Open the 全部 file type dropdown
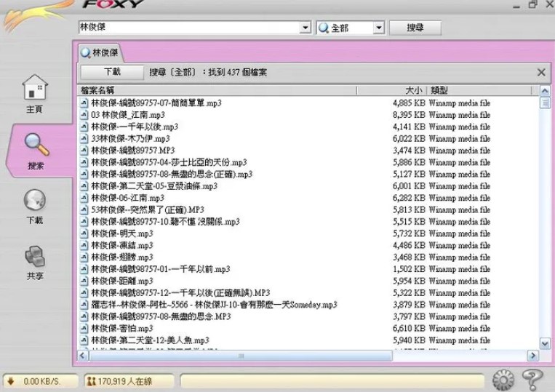555x392 pixels. click(378, 28)
